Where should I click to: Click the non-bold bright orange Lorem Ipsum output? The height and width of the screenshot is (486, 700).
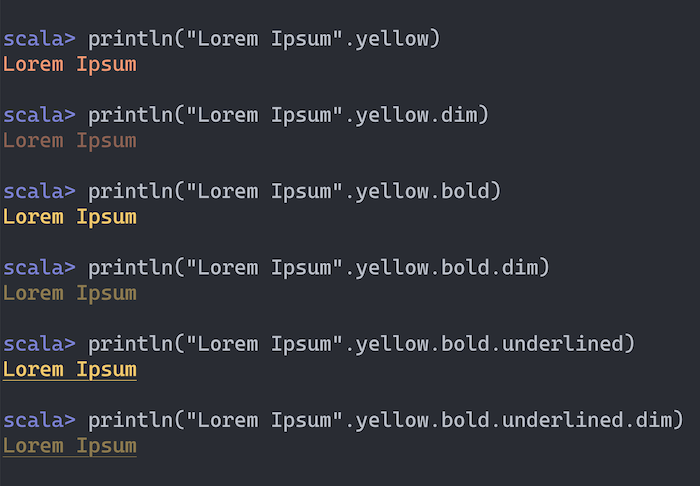point(70,65)
